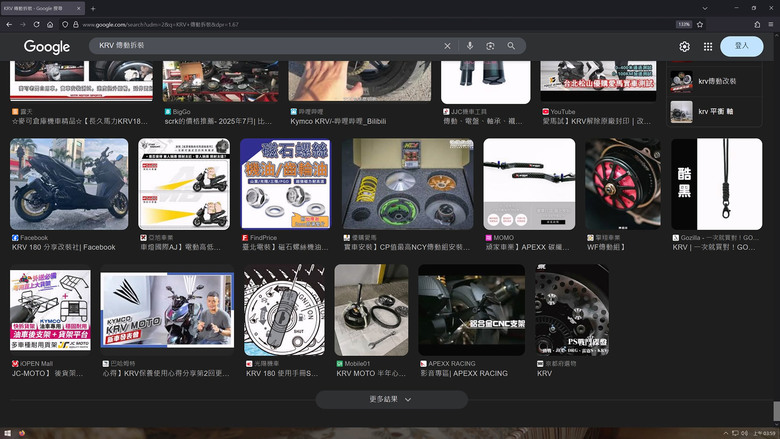The width and height of the screenshot is (780, 439).
Task: Click Firefox icon in taskbar
Action: [x=22, y=434]
